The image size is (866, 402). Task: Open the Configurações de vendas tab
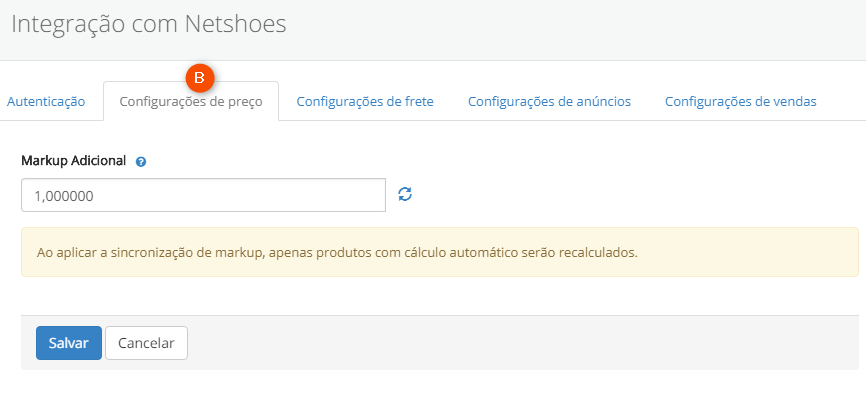point(741,102)
